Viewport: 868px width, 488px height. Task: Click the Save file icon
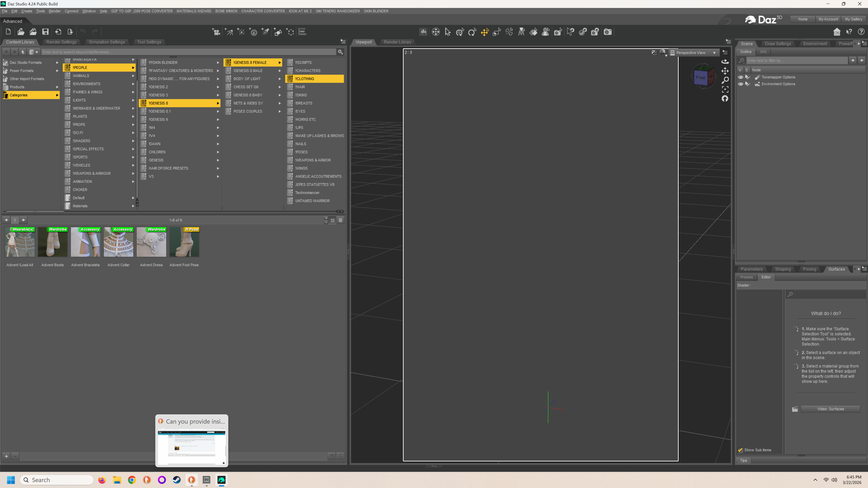[x=45, y=32]
